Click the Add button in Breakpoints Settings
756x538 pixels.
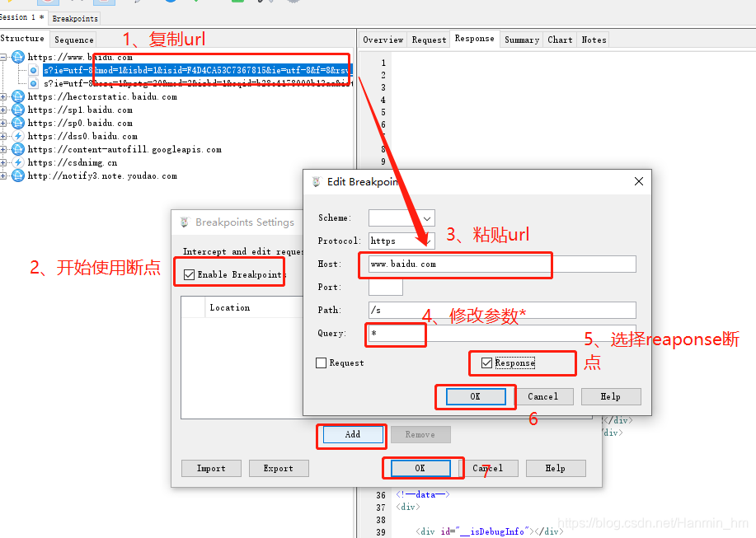pos(353,434)
